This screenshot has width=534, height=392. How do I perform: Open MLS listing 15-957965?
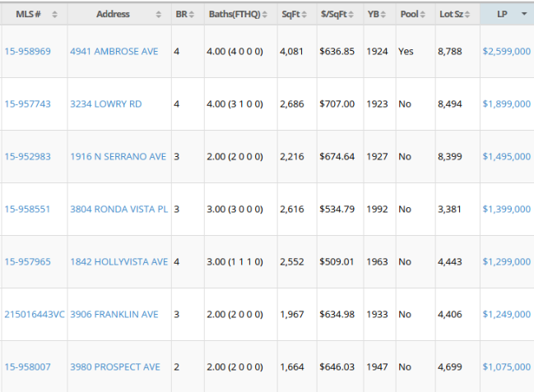pyautogui.click(x=28, y=261)
